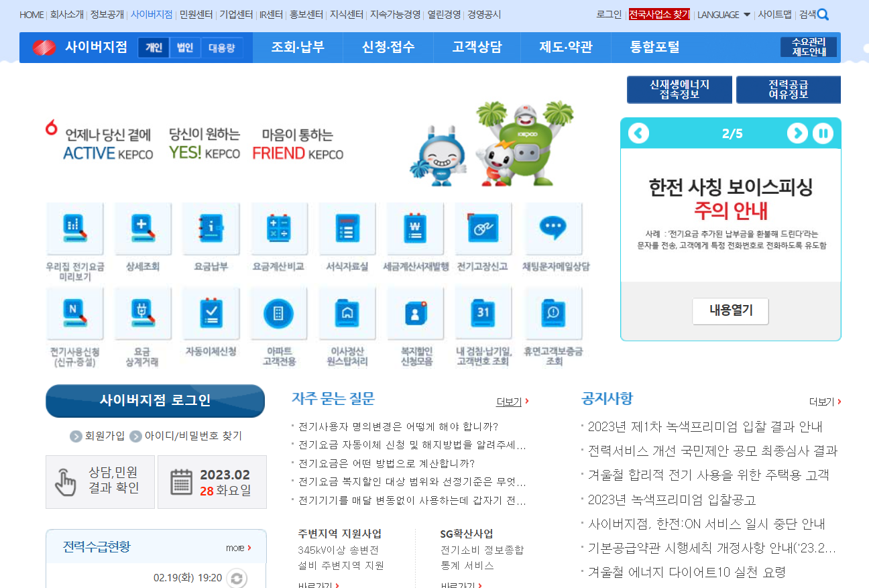869x588 pixels.
Task: Click the 검색 magnifier search icon
Action: coord(823,13)
